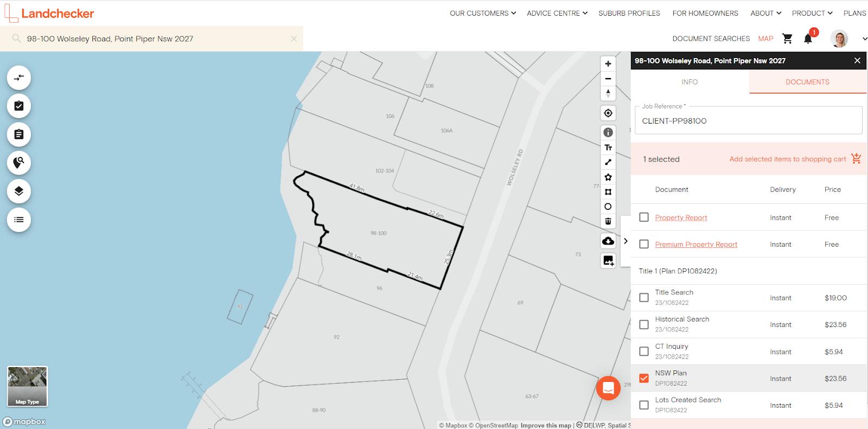The height and width of the screenshot is (429, 868).
Task: Click the compare arrows sidebar icon
Action: coord(19,78)
